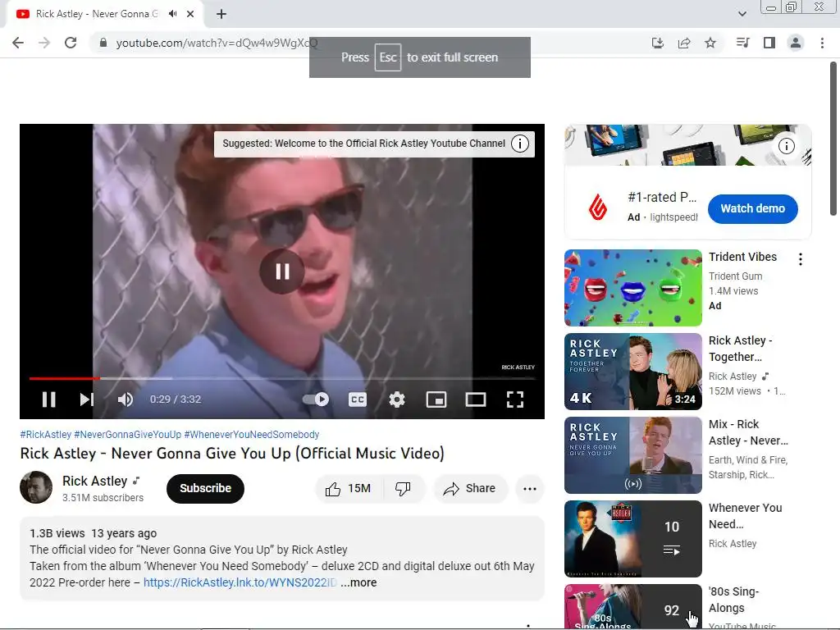The width and height of the screenshot is (840, 630).
Task: Click the video title text
Action: pos(232,453)
